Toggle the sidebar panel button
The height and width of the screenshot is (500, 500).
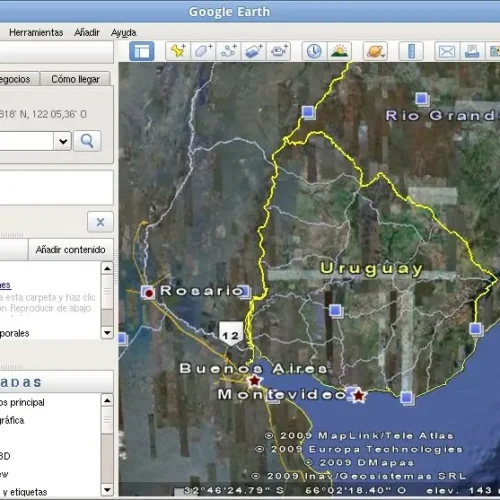[x=142, y=51]
